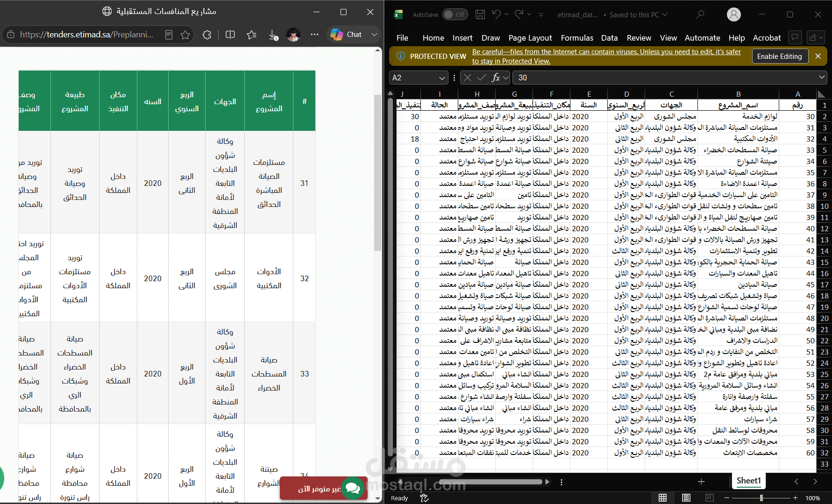The height and width of the screenshot is (504, 832).
Task: Open the Review ribbon tab
Action: [639, 38]
